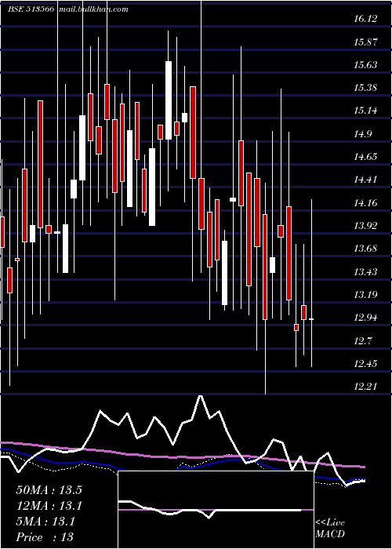Select the 12.7 price axis label
This screenshot has width=392, height=549.
click(x=363, y=340)
